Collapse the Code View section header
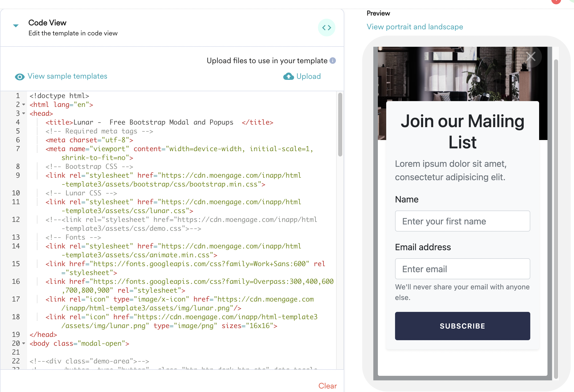This screenshot has width=574, height=392. (16, 26)
